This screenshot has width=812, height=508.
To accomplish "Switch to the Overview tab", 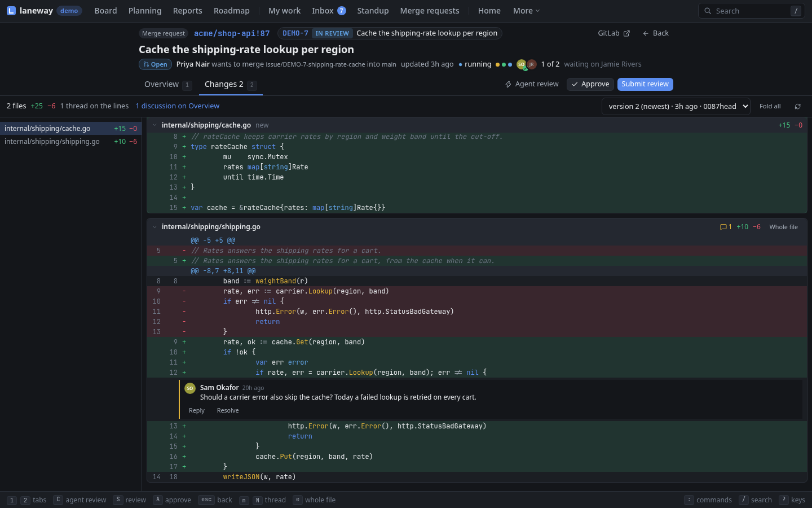I will [x=167, y=85].
